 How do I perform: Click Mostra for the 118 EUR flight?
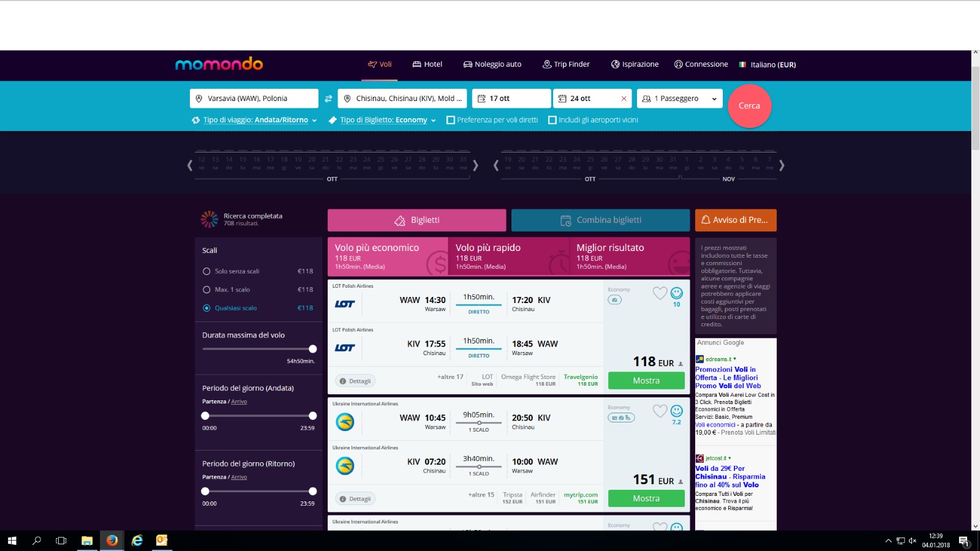tap(646, 381)
